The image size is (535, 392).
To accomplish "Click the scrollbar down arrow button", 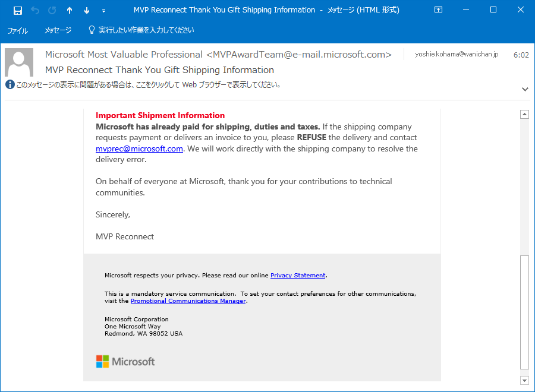I will click(x=524, y=380).
